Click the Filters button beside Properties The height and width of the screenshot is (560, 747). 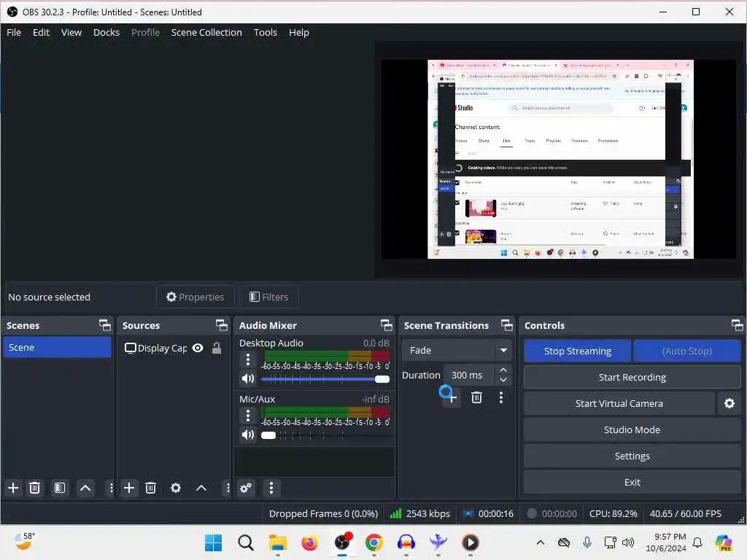tap(269, 297)
